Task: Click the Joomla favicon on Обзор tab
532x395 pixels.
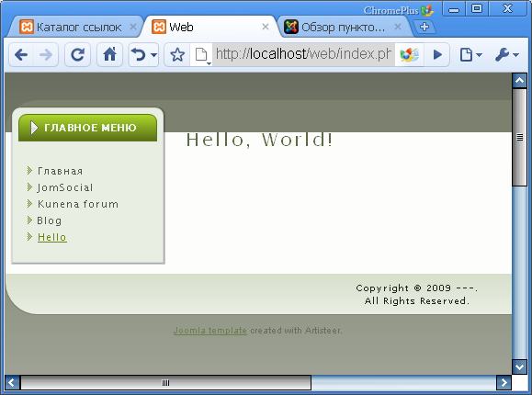Action: (291, 27)
